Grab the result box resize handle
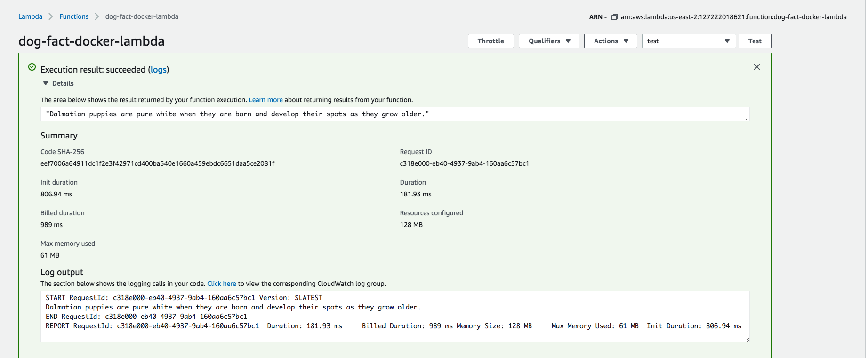 (x=747, y=118)
